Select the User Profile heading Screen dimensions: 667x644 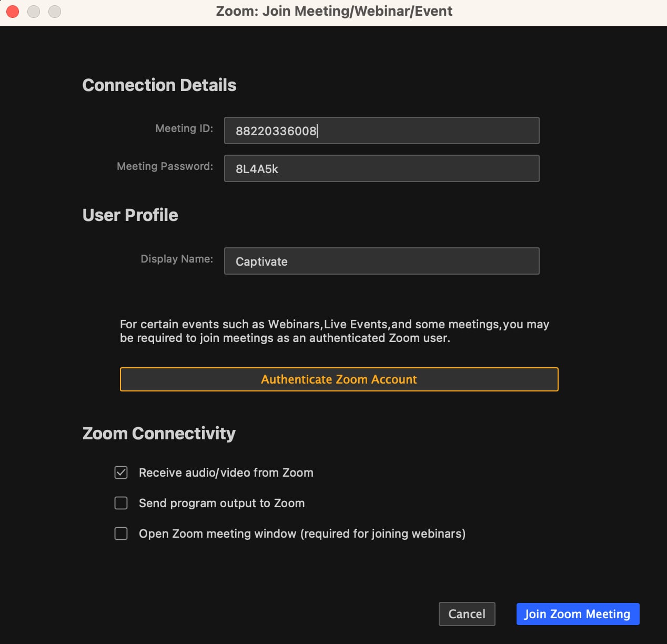click(130, 215)
